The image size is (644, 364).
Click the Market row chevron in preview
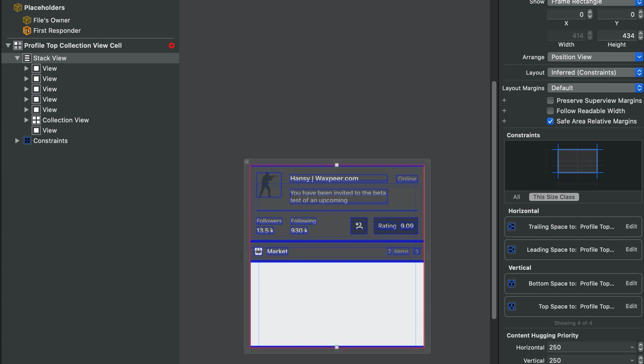click(x=417, y=251)
